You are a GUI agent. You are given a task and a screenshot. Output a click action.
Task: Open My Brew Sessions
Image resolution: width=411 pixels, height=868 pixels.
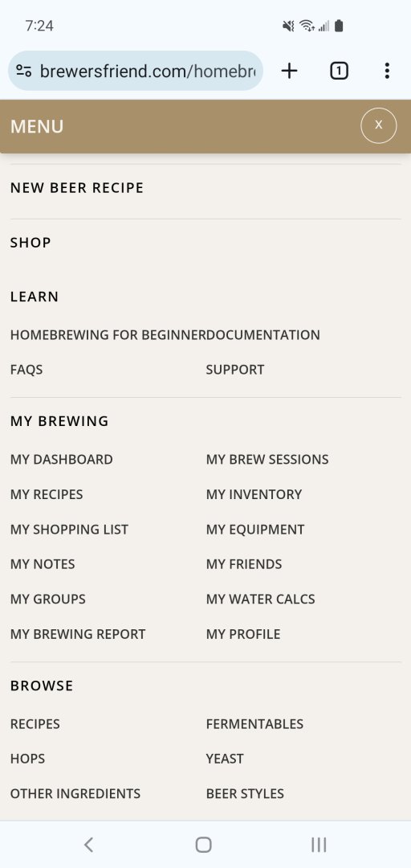(267, 460)
